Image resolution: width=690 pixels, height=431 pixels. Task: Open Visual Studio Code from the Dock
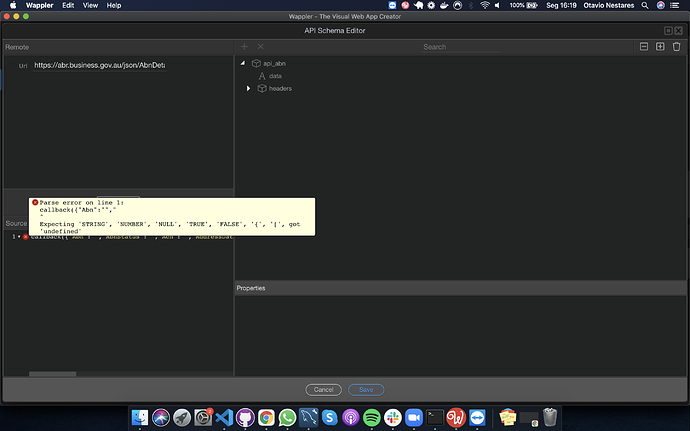(x=224, y=417)
